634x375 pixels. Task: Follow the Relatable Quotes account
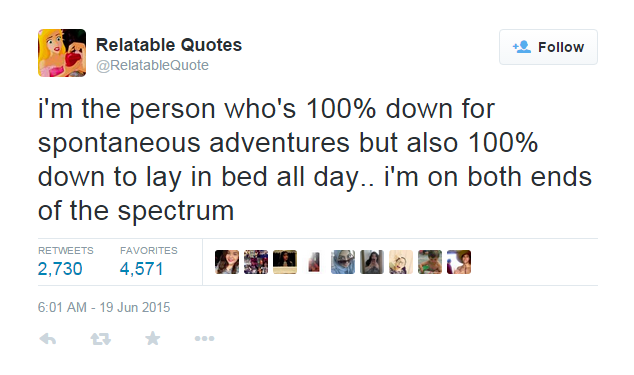(548, 47)
